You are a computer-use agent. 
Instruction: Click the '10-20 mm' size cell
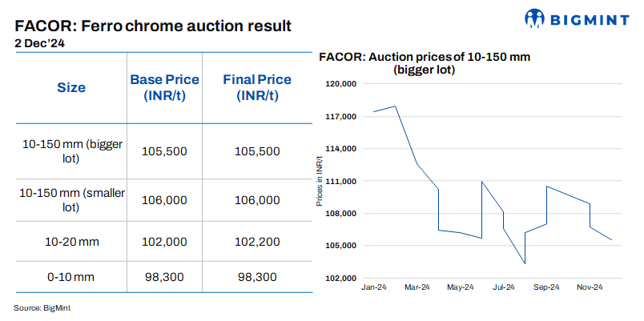point(71,242)
